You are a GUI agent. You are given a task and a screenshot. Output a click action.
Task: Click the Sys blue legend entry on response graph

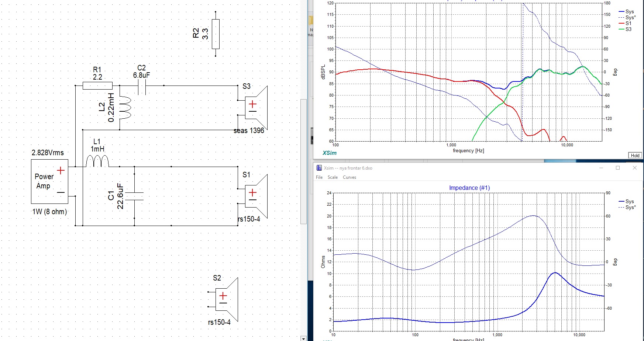click(x=626, y=11)
